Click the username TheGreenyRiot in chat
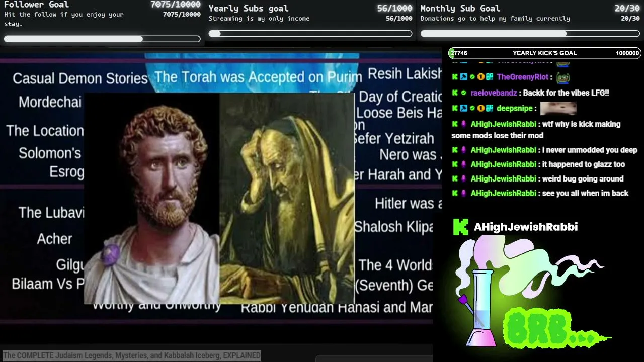The image size is (644, 362). point(523,77)
